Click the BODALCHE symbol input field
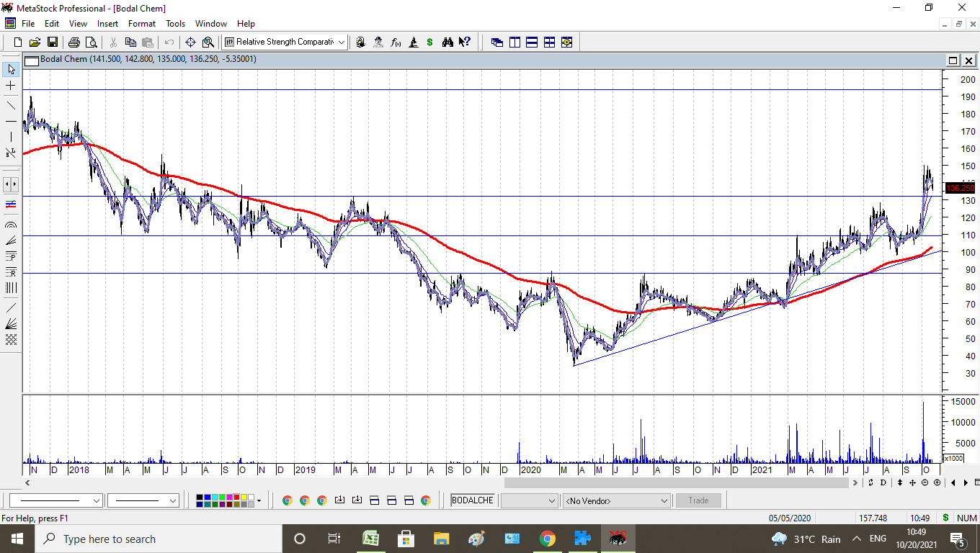This screenshot has width=980, height=553. pyautogui.click(x=473, y=500)
